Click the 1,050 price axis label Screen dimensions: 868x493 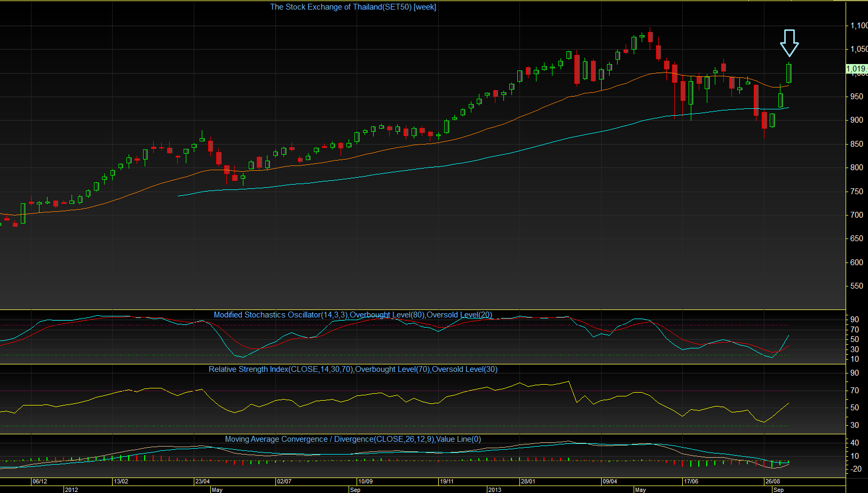click(858, 49)
